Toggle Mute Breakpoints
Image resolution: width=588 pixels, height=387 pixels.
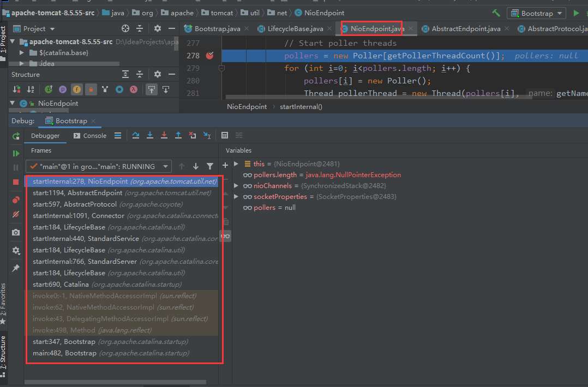(x=16, y=214)
